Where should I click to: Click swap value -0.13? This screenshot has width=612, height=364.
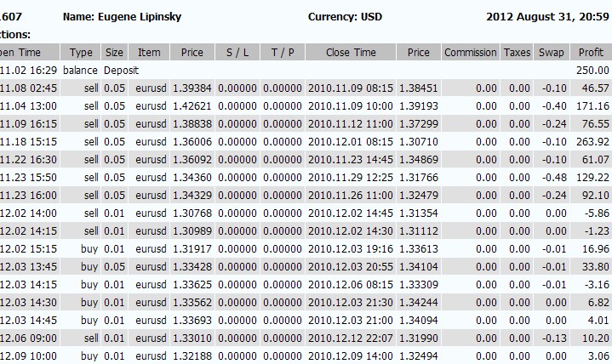pyautogui.click(x=554, y=338)
